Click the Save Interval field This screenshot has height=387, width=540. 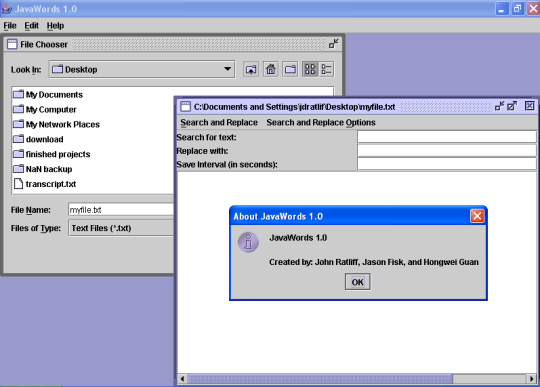(x=447, y=164)
